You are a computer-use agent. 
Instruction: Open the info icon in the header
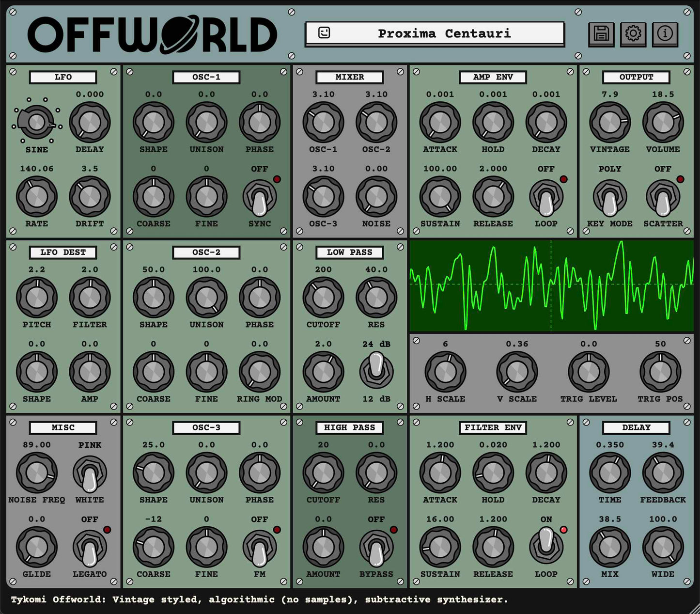click(665, 33)
